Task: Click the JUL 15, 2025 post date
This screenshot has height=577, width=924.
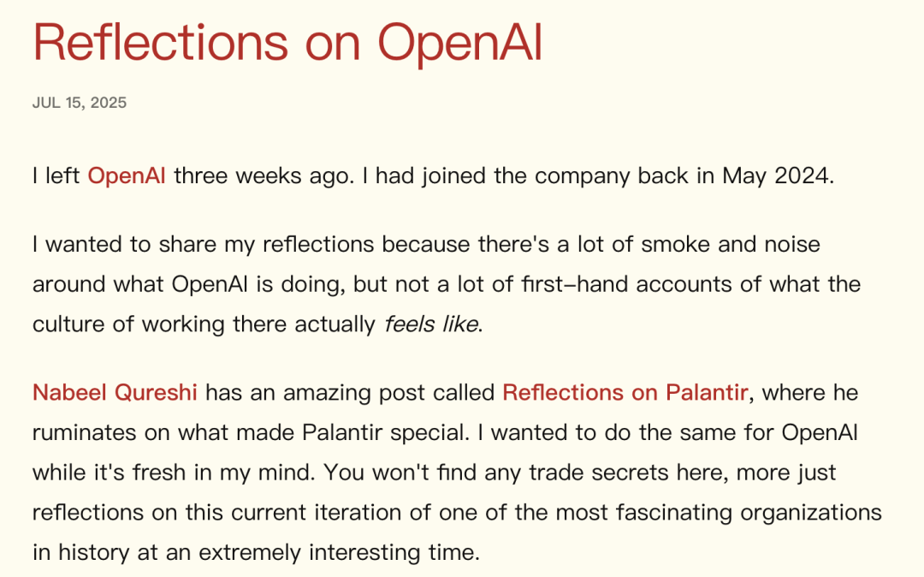Action: (x=80, y=103)
